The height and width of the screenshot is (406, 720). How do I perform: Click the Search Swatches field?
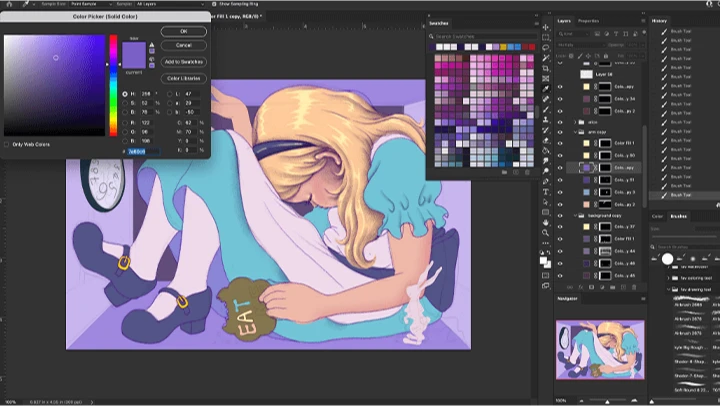483,36
